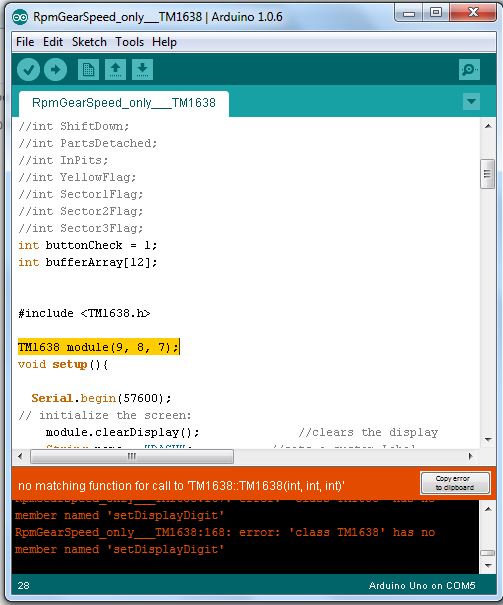
Task: Click the '#include <TM1638.h>' line
Action: pos(84,313)
